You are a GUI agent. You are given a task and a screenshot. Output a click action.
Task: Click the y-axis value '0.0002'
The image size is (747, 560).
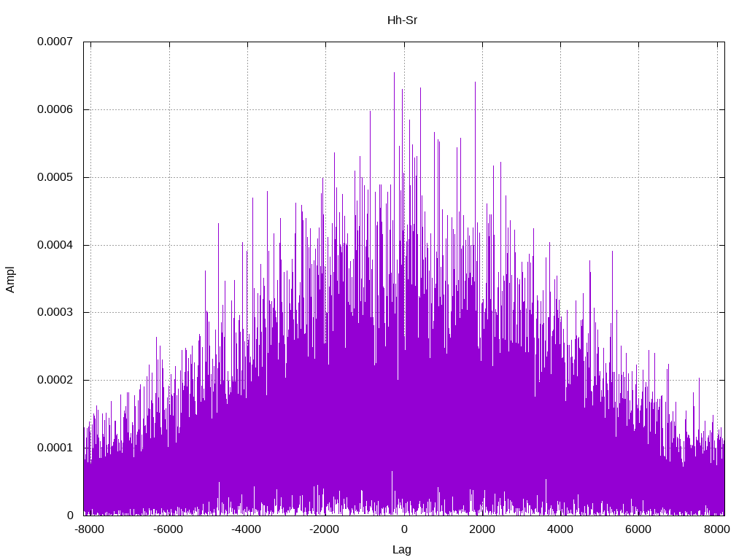[55, 380]
